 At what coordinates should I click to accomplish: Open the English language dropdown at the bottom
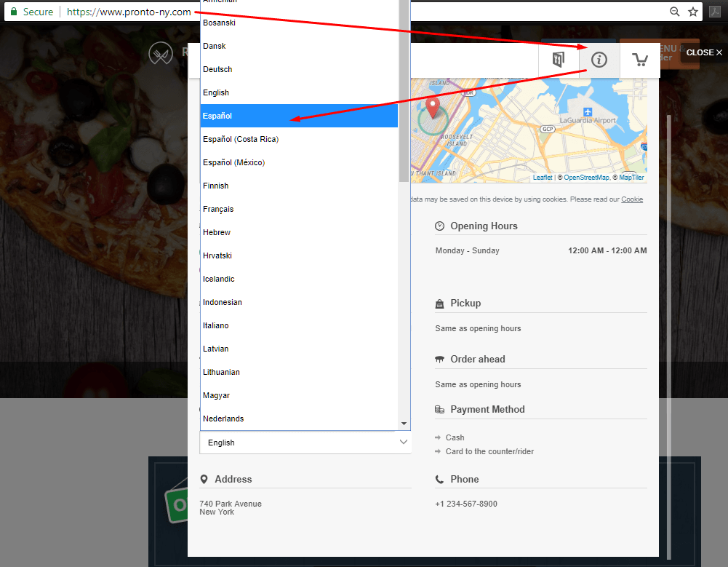[x=305, y=442]
